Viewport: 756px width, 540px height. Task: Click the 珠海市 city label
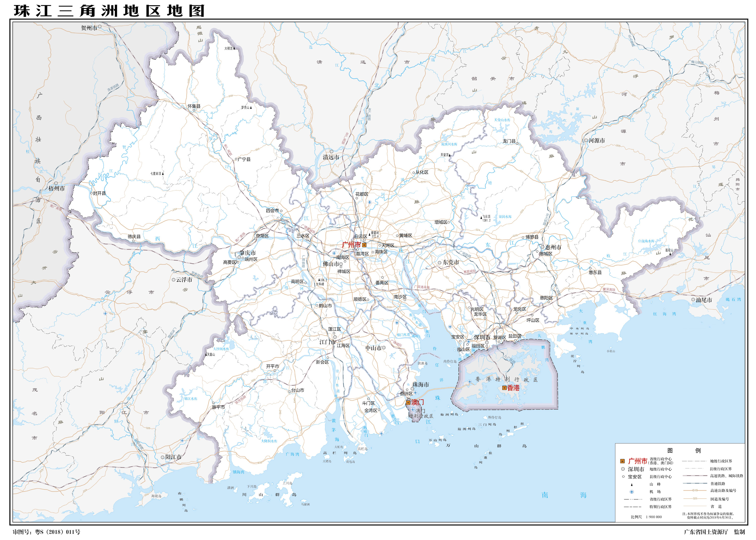pyautogui.click(x=421, y=384)
